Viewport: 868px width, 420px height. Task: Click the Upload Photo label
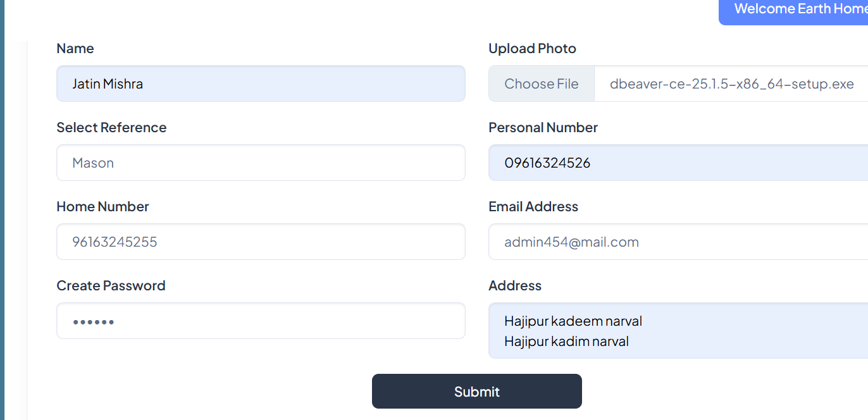tap(532, 49)
